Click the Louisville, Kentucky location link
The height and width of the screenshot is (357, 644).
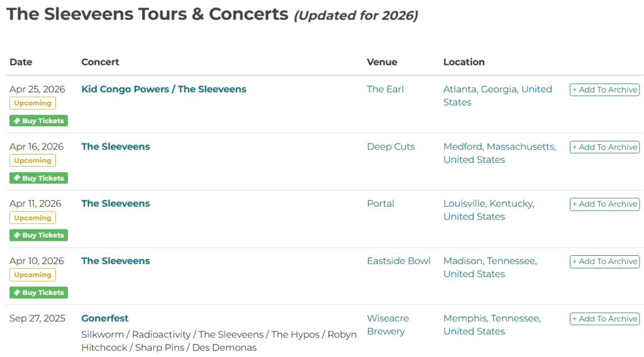pyautogui.click(x=488, y=204)
